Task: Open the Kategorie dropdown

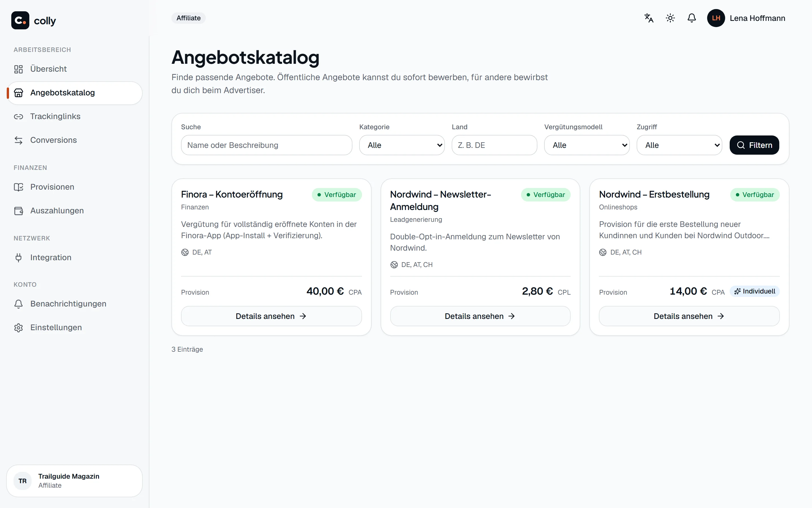Action: click(x=402, y=145)
